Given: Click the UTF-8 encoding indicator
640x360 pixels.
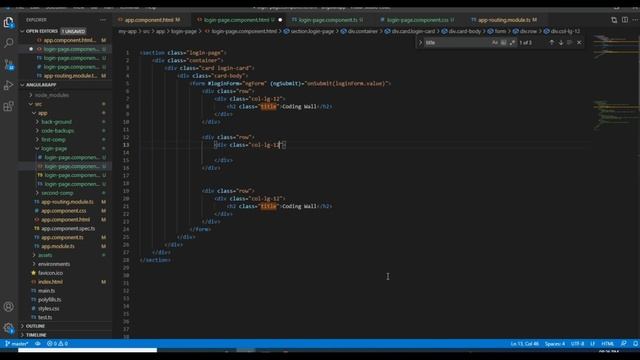Looking at the screenshot, I should click(578, 344).
